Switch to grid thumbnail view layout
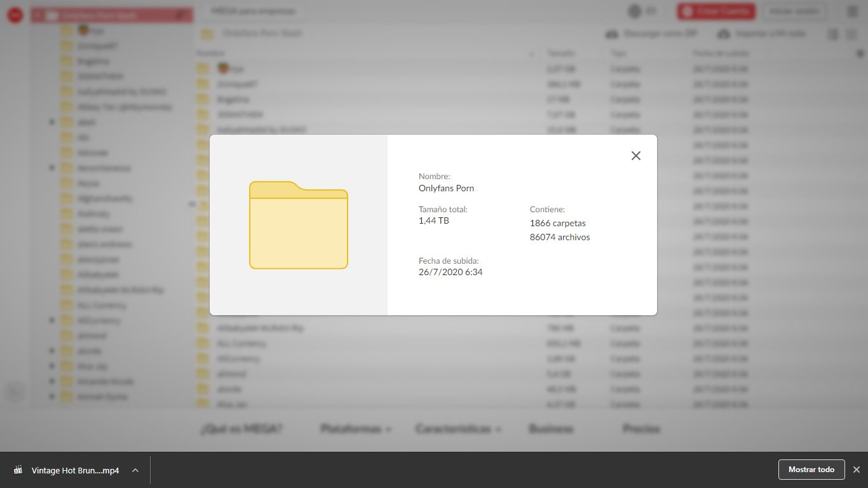868x488 pixels. (851, 34)
